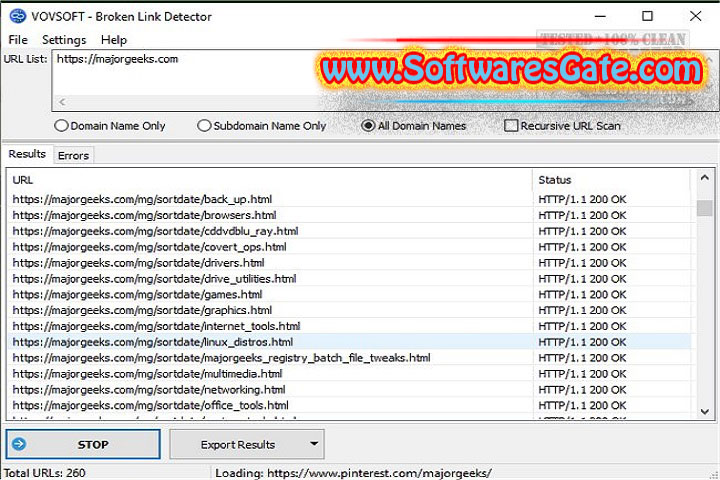Select the graphics.html URL row
The height and width of the screenshot is (480, 720).
tap(349, 311)
